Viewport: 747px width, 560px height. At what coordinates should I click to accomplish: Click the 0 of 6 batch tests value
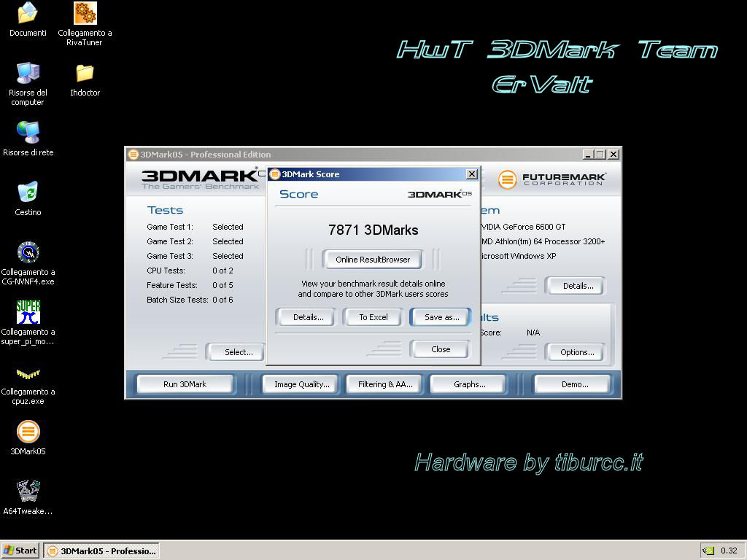pyautogui.click(x=222, y=300)
